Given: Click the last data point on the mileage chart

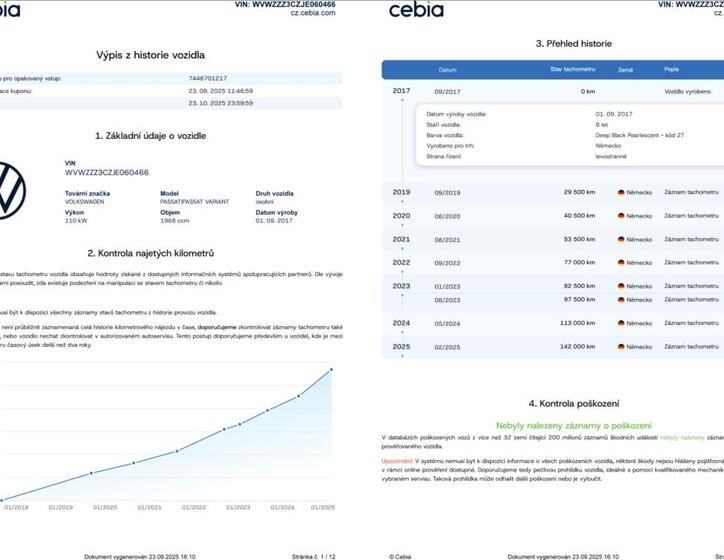Looking at the screenshot, I should [333, 370].
